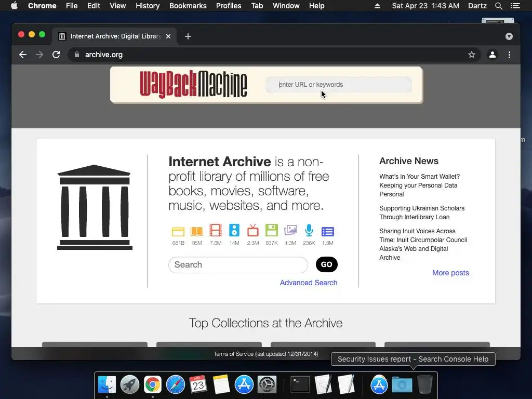Open the Chrome three-dot menu
The image size is (532, 399).
click(509, 55)
